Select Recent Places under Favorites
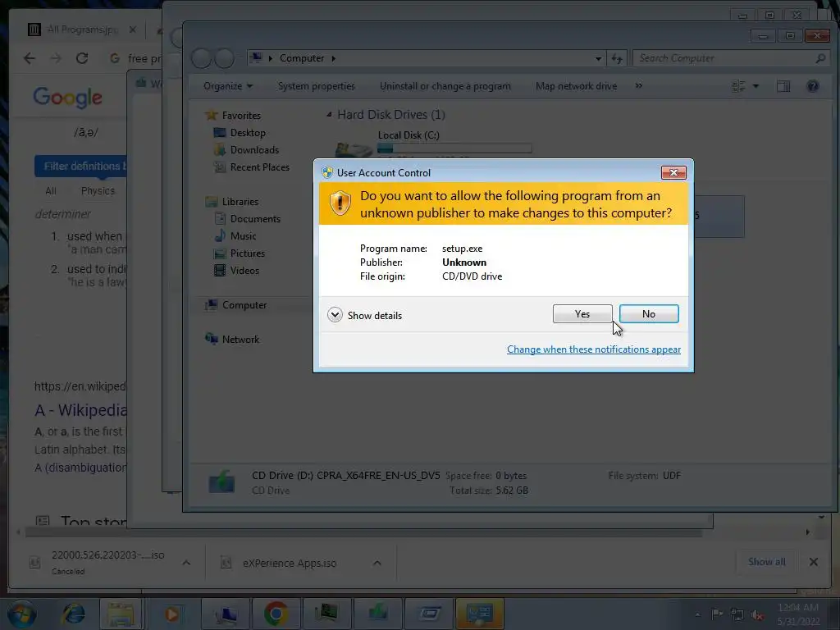Screen dimensions: 840x630 pos(260,167)
